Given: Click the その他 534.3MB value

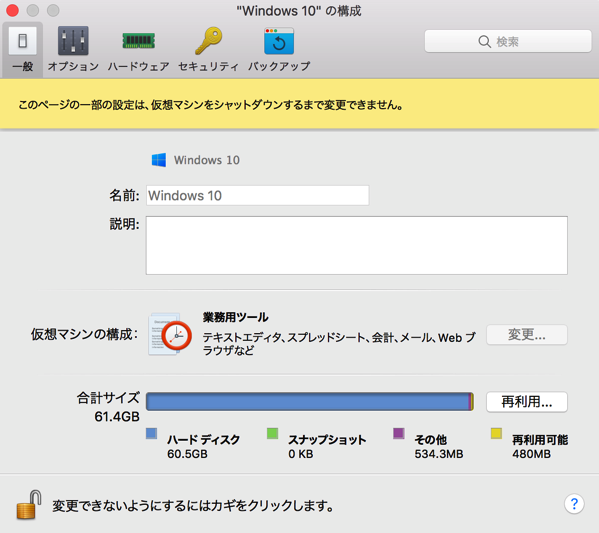Looking at the screenshot, I should pos(439,454).
